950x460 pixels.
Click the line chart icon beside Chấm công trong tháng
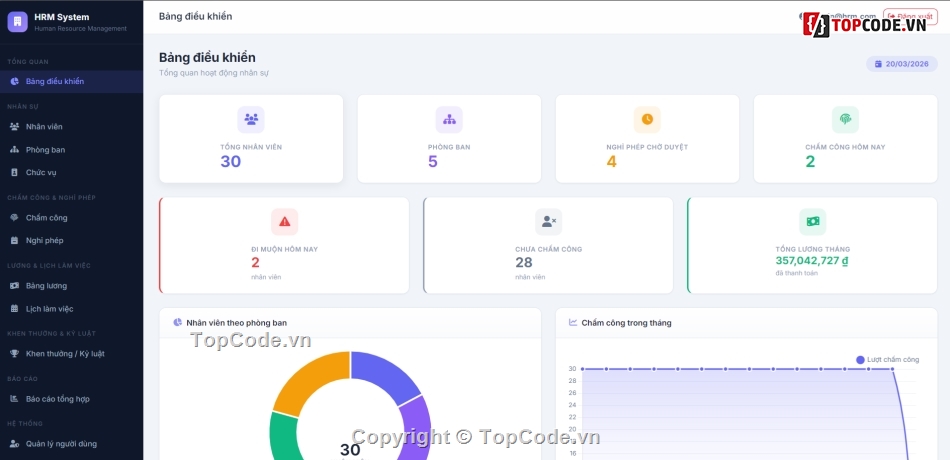click(x=573, y=322)
